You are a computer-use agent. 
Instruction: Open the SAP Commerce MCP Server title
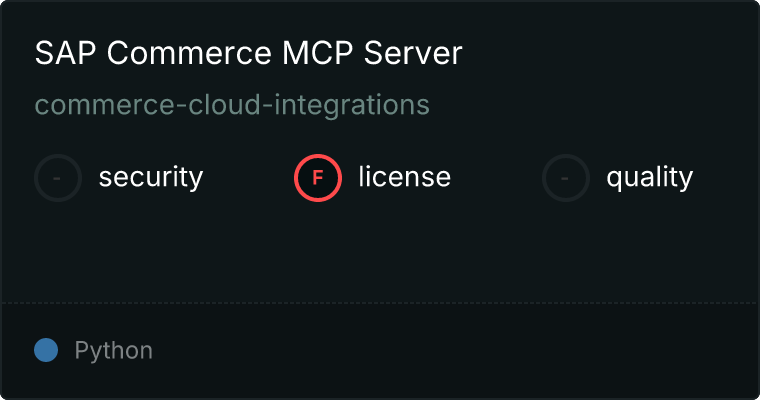pos(248,54)
